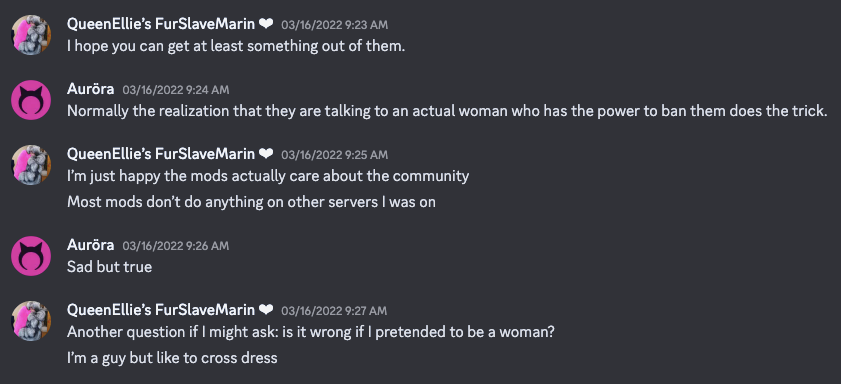841x384 pixels.
Task: Open QueenEllie's FurSlaveMarin username at 9:23 AM
Action: (161, 24)
